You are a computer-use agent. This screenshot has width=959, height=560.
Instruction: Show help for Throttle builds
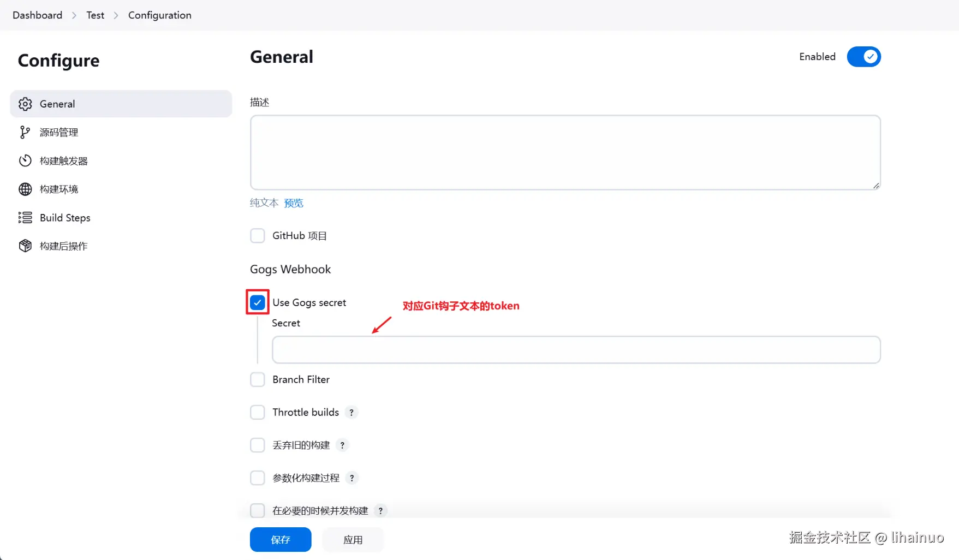point(351,412)
